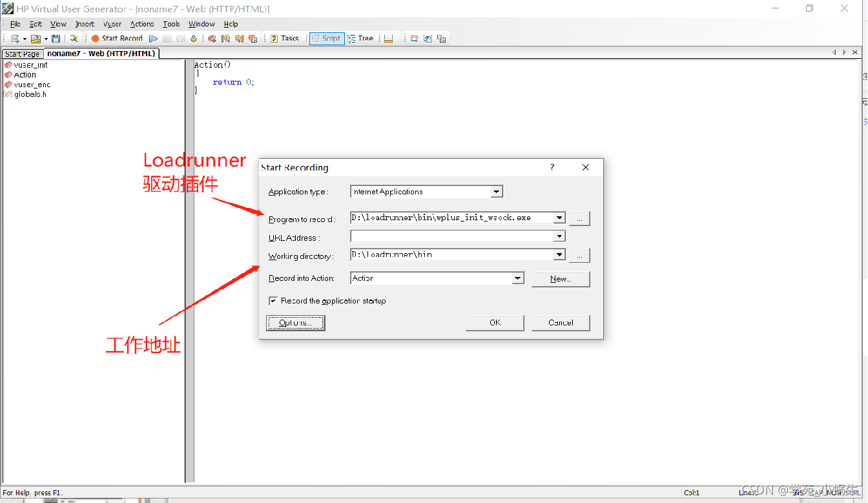
Task: Click the orange arrows toolbar icon
Action: coord(414,39)
